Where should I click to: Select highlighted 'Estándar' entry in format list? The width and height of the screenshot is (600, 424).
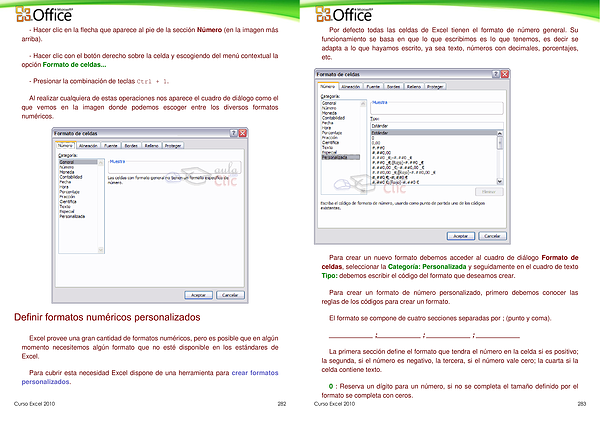click(x=434, y=133)
